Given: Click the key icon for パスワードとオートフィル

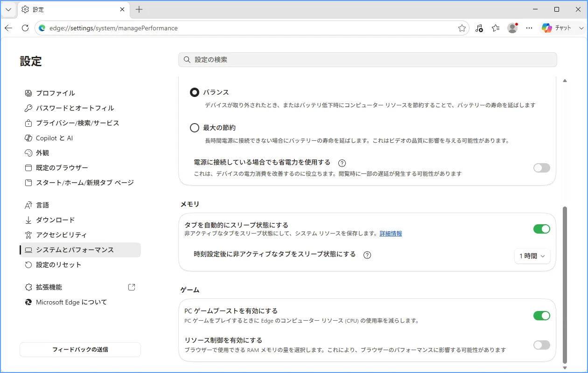Looking at the screenshot, I should point(28,108).
